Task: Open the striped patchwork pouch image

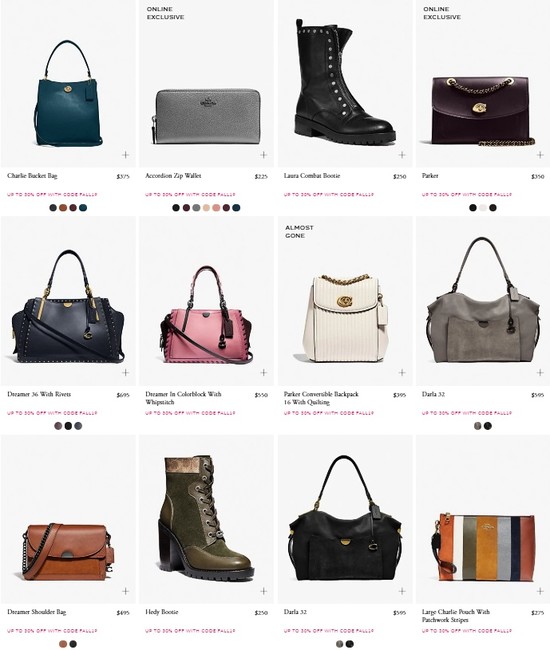Action: (x=484, y=547)
